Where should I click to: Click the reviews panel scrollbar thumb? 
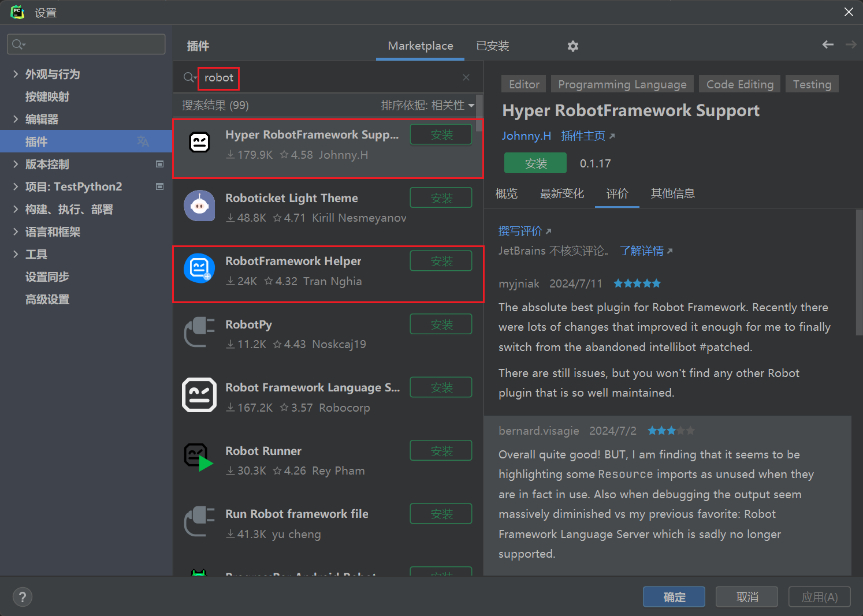[x=859, y=272]
